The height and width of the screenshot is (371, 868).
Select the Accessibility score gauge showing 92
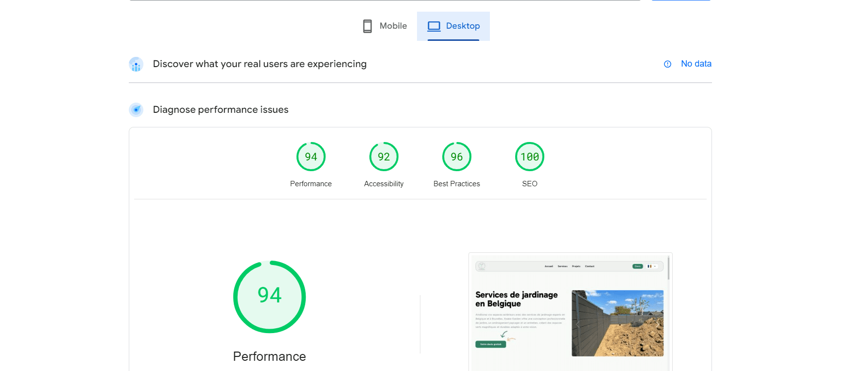point(383,157)
